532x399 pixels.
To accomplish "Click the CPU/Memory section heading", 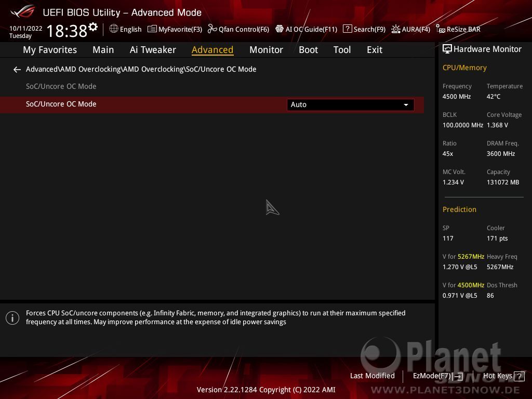I will (x=464, y=68).
